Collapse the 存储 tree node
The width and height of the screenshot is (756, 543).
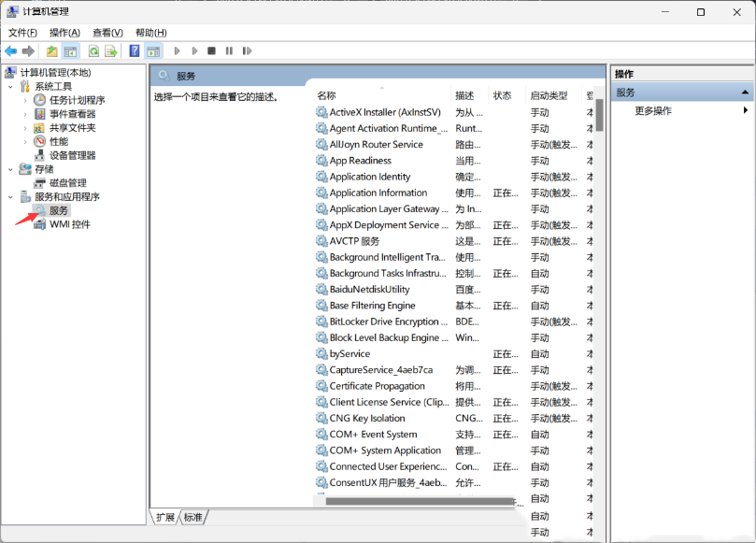coord(9,169)
